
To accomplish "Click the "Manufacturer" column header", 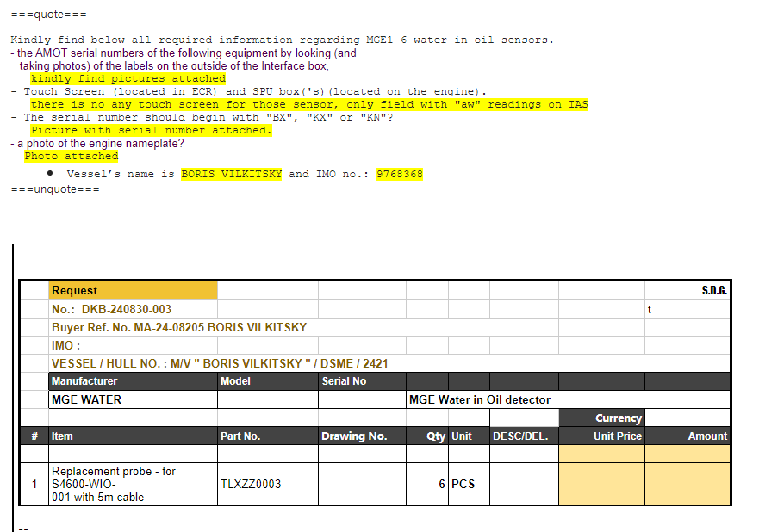I will tap(134, 381).
